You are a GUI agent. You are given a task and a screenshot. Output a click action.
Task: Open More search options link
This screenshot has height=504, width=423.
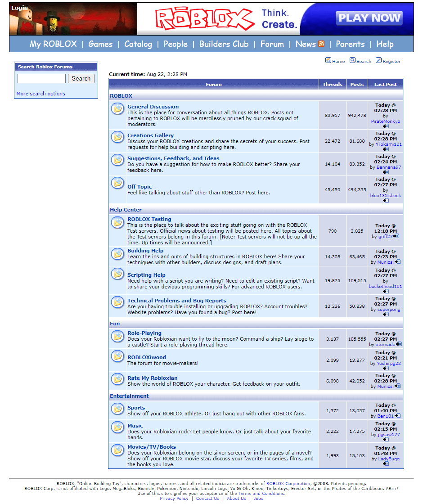click(x=40, y=94)
